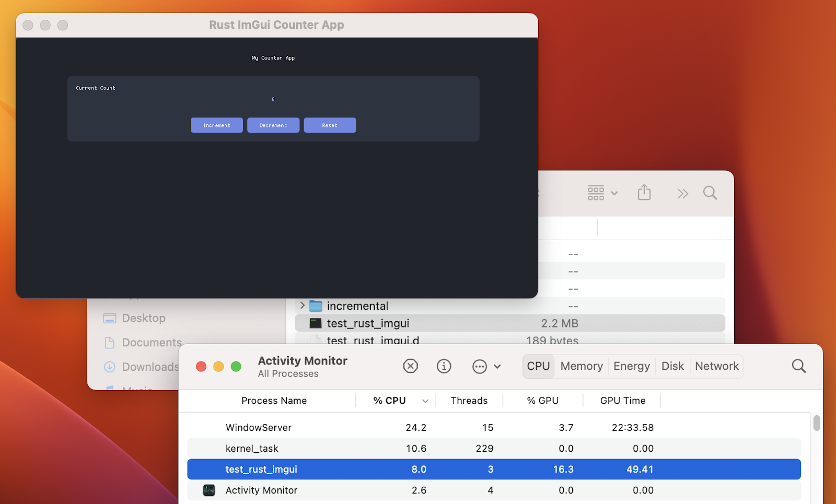Click the more options ellipsis icon in Activity Monitor
The width and height of the screenshot is (836, 504).
pos(479,366)
